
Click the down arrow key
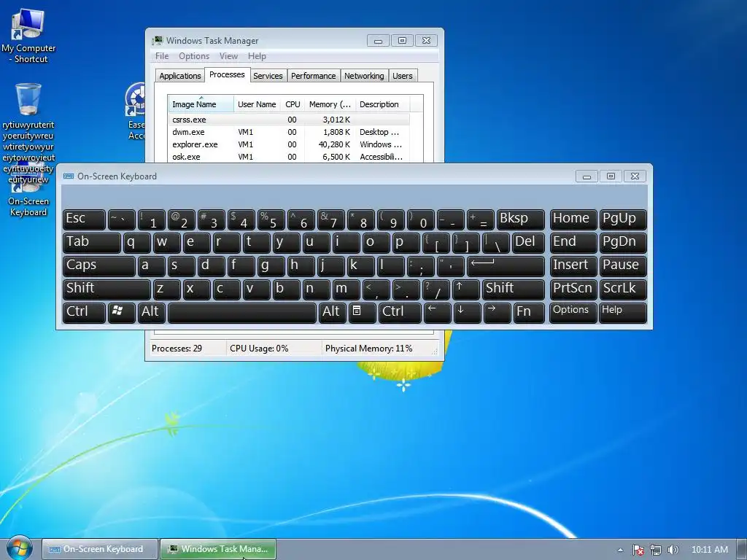[467, 313]
